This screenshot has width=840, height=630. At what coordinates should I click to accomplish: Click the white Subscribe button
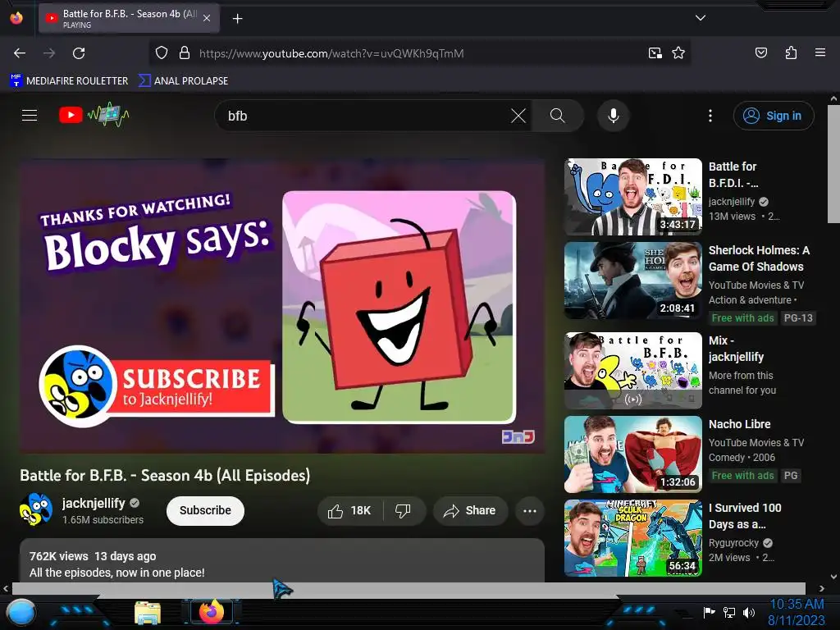(205, 510)
